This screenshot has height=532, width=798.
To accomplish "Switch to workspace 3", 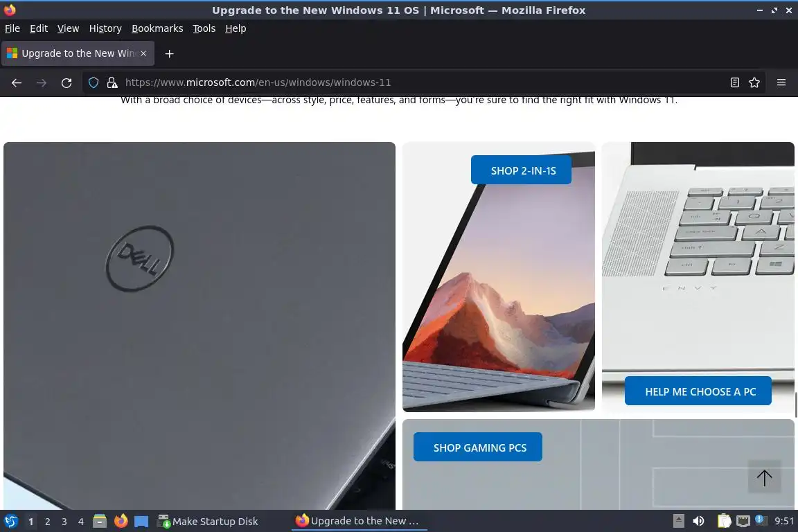I will [x=64, y=522].
